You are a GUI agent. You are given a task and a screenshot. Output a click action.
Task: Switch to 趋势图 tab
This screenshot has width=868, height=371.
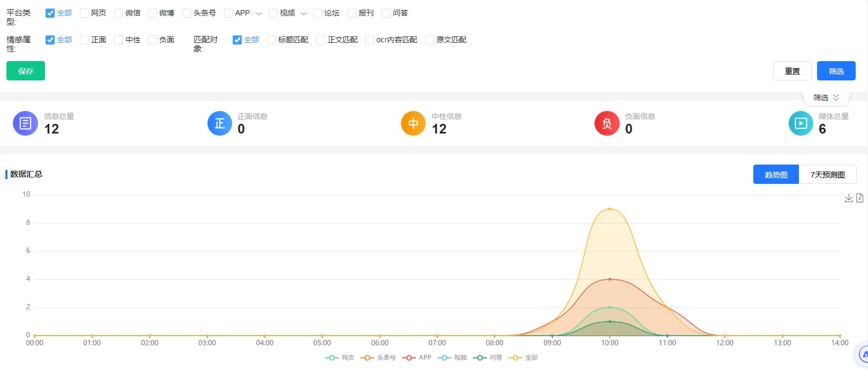click(x=776, y=174)
